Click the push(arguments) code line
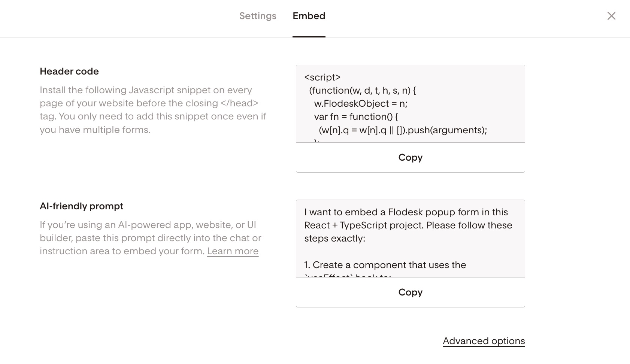Viewport: 630px width, 364px height. click(x=403, y=130)
